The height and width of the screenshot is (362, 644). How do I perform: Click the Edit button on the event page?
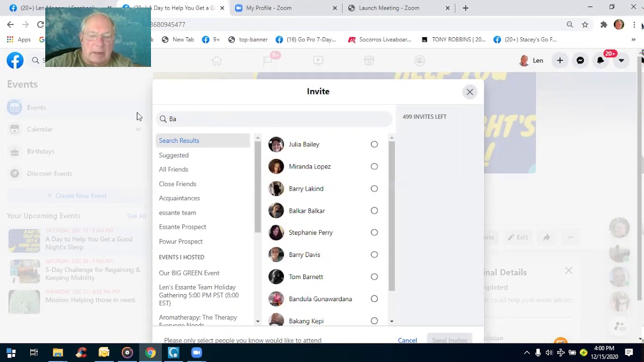[518, 237]
